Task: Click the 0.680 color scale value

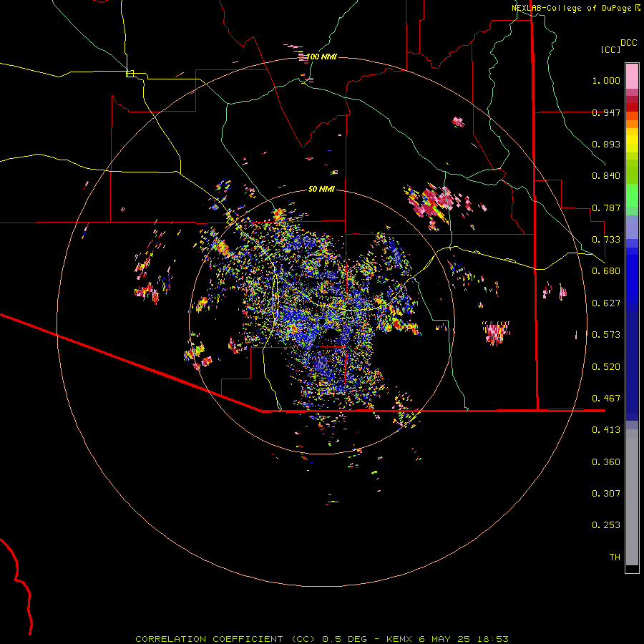Action: [x=606, y=271]
